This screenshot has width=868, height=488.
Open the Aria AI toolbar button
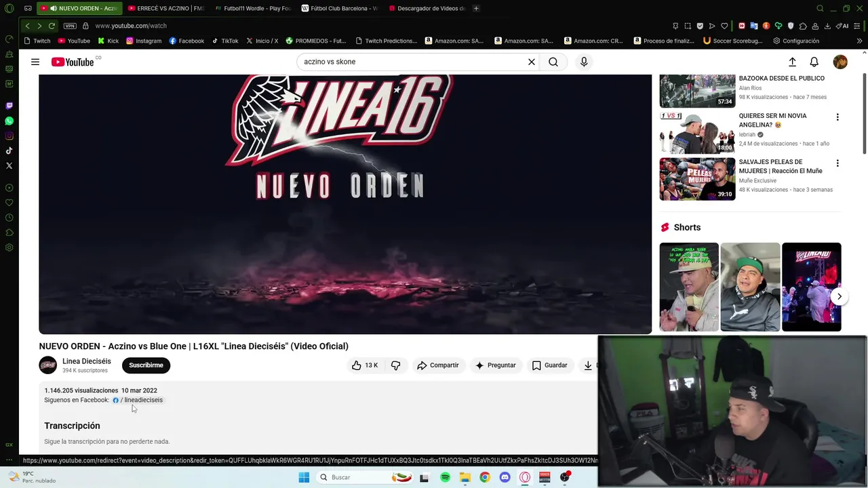click(842, 26)
